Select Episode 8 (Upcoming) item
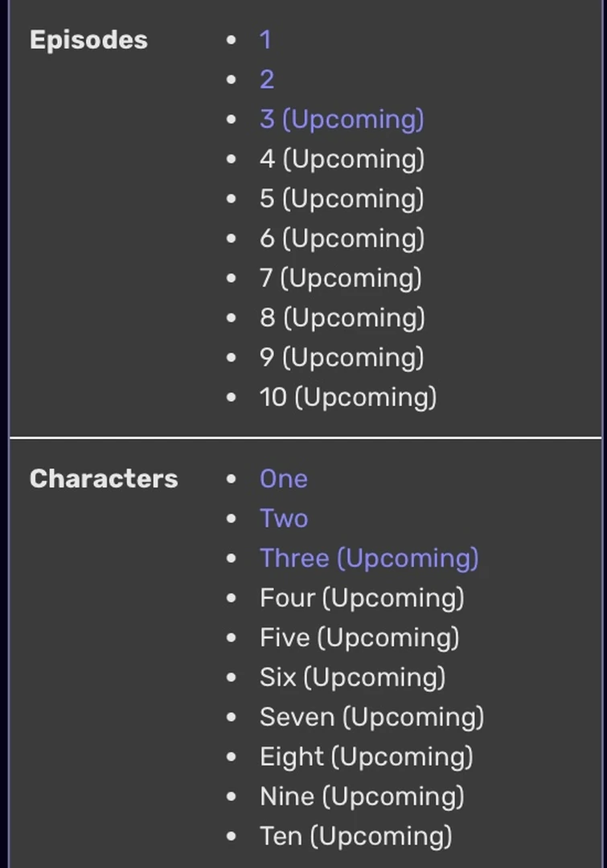The width and height of the screenshot is (607, 868). tap(341, 317)
